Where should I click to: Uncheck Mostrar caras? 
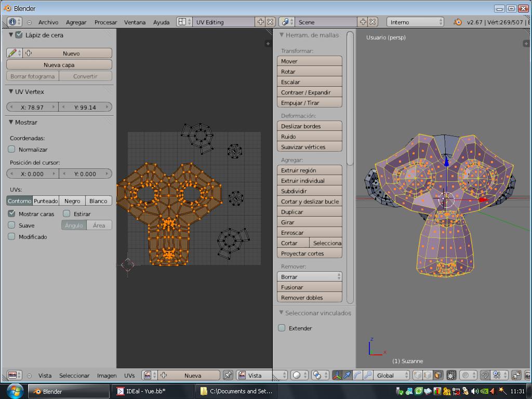pos(11,214)
